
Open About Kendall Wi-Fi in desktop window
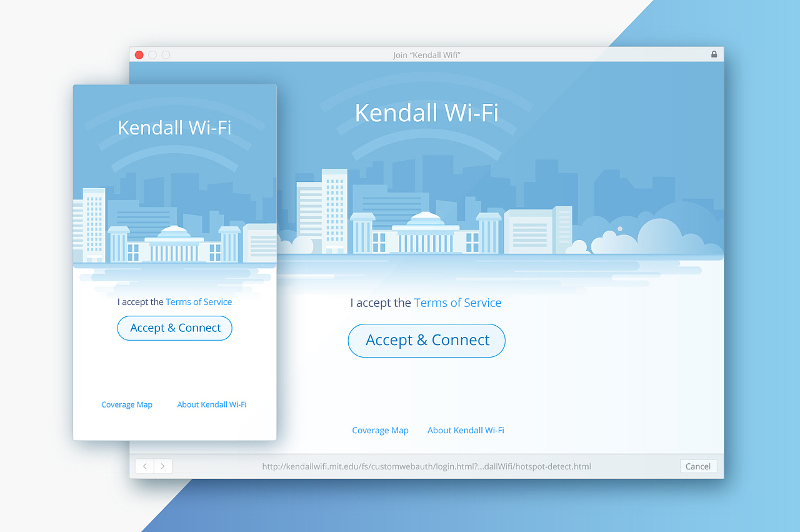coord(466,430)
